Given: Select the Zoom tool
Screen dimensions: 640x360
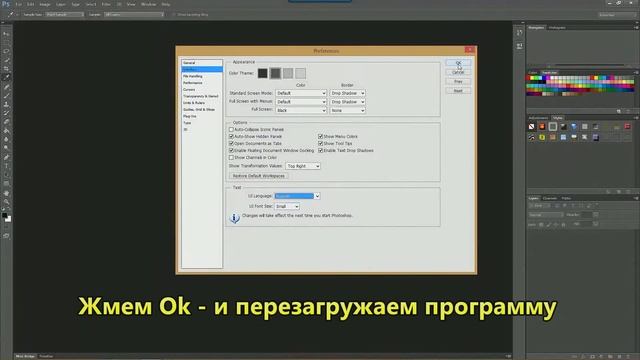Looking at the screenshot, I should click(x=6, y=202).
